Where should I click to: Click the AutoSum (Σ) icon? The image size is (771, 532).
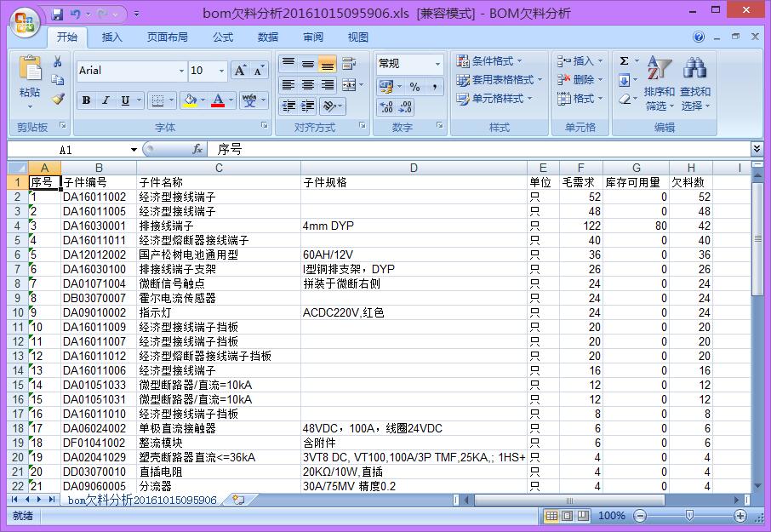(x=624, y=60)
